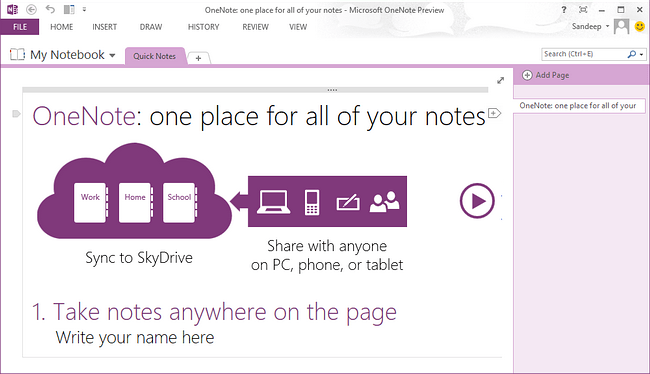This screenshot has width=650, height=374.
Task: Click the 'Share with anyone' text
Action: tap(327, 246)
